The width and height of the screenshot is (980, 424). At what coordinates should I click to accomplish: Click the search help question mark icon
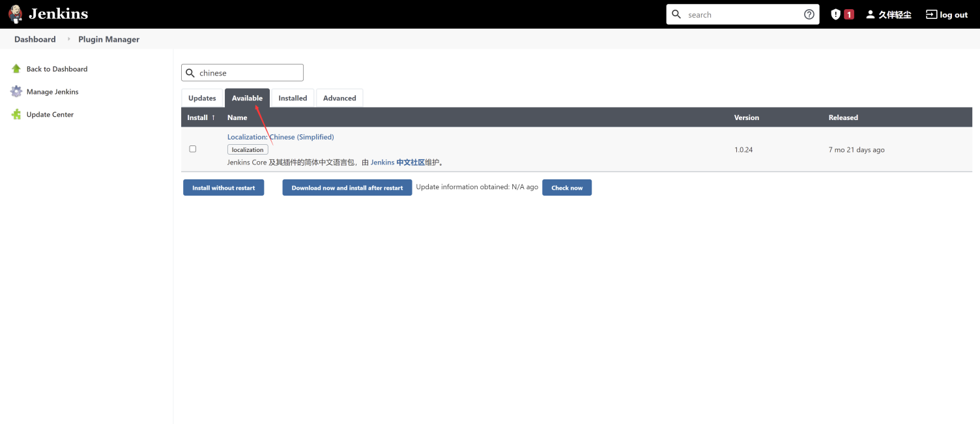pyautogui.click(x=809, y=14)
